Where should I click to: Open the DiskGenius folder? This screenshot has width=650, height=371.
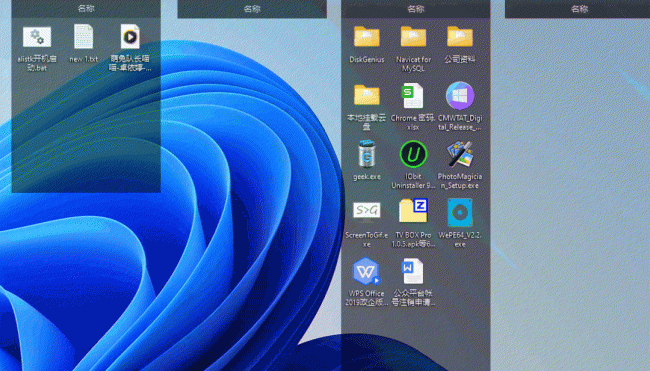click(x=366, y=37)
